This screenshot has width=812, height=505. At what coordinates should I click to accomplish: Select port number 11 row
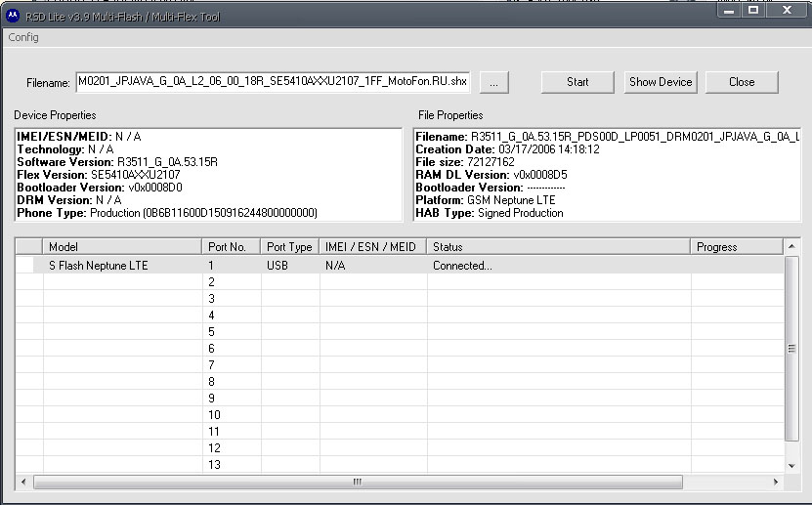pos(400,431)
